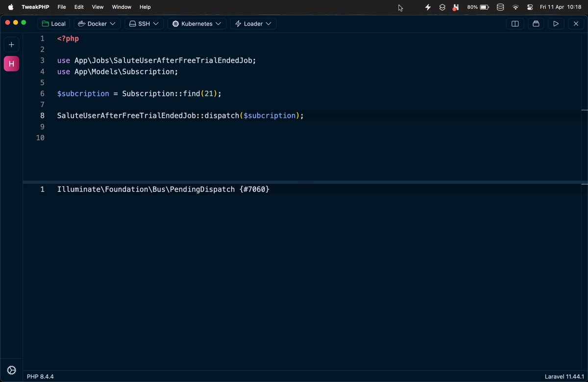The image size is (588, 382).
Task: Open the Window menu
Action: click(122, 7)
